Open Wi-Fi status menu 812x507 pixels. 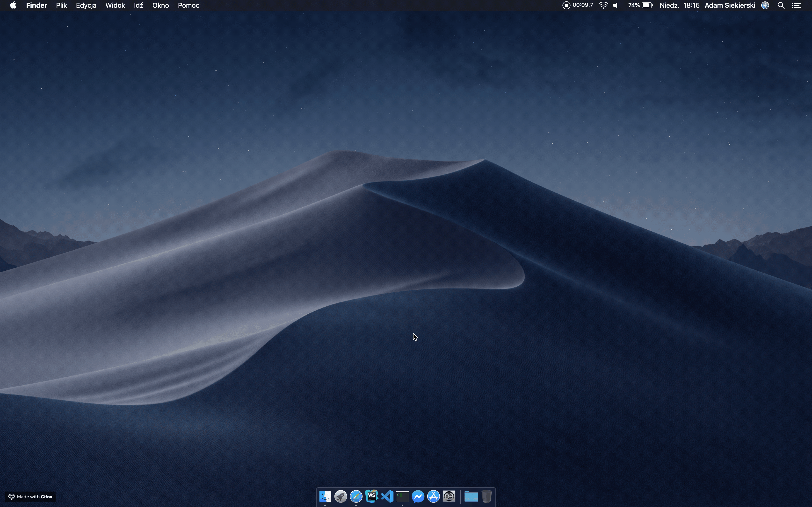point(603,5)
